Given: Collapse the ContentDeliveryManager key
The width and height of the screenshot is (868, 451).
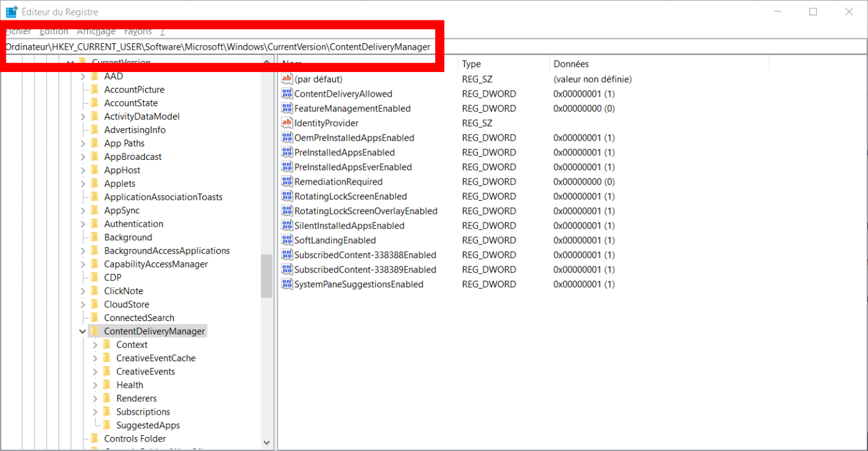Looking at the screenshot, I should 83,331.
